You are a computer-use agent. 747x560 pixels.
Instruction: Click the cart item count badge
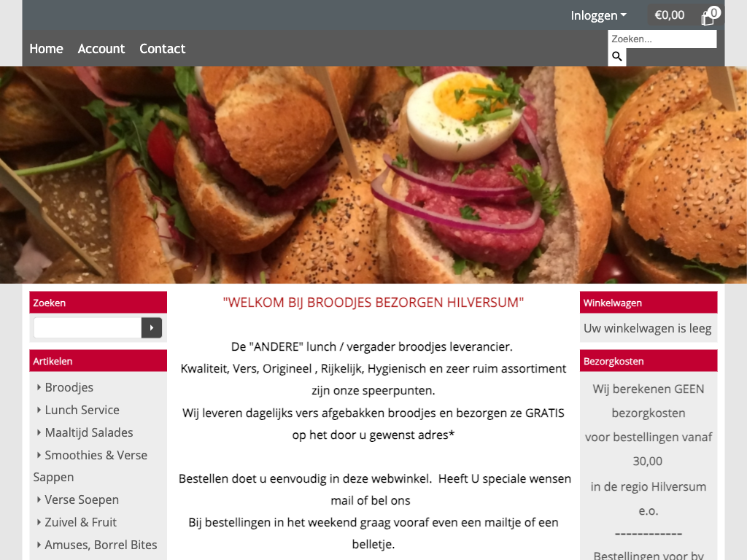click(x=714, y=12)
